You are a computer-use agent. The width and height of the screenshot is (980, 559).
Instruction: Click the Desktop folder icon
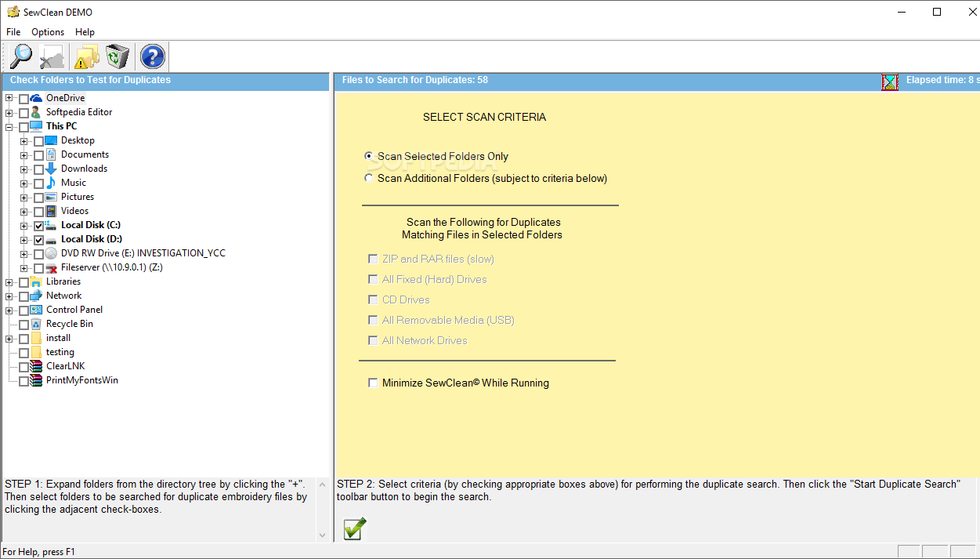tap(51, 140)
